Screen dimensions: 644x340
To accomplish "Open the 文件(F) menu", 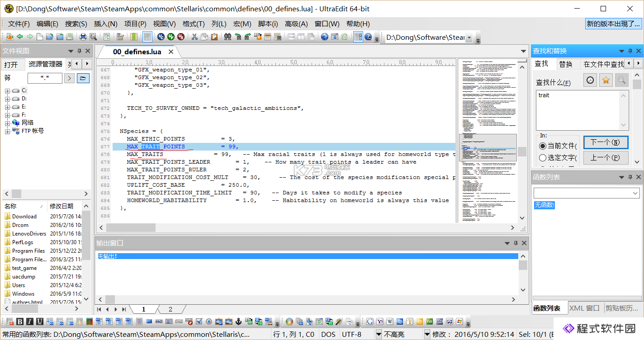I will click(x=19, y=24).
